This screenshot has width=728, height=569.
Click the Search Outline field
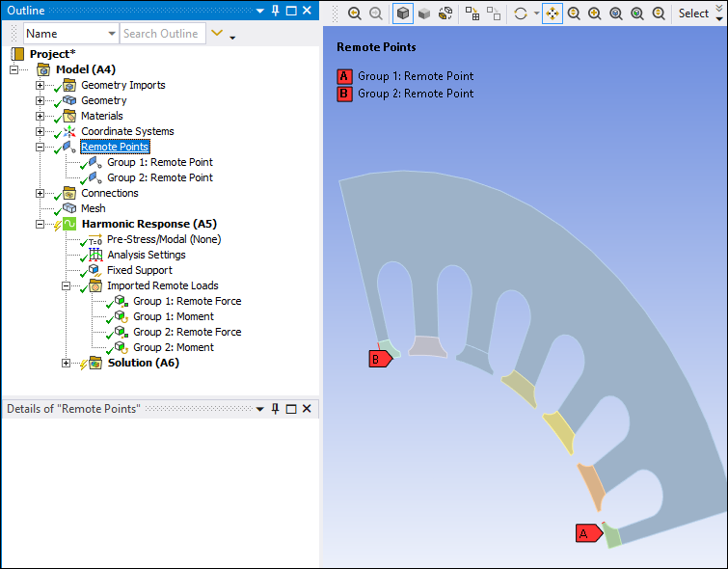161,34
